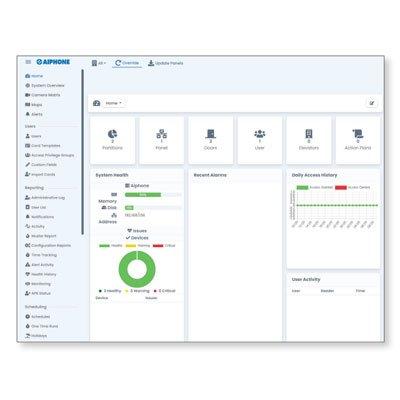
Task: Click the Administrative Log person icon
Action: click(x=28, y=198)
